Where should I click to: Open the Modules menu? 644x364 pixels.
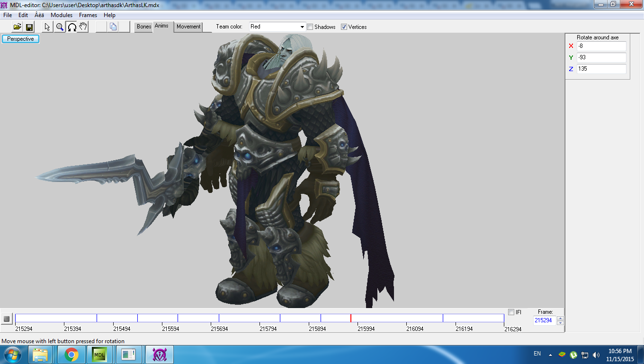point(62,15)
